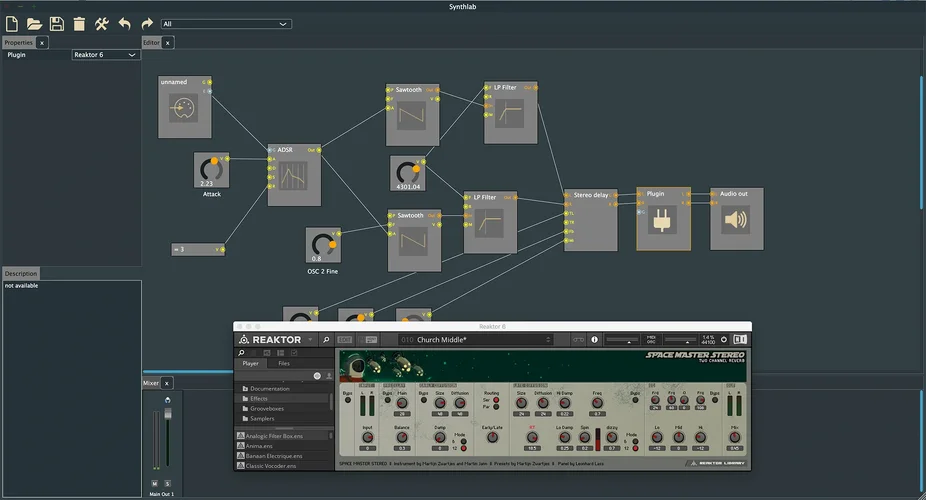The height and width of the screenshot is (500, 926).
Task: Select the Par routing radio button
Action: [x=496, y=407]
